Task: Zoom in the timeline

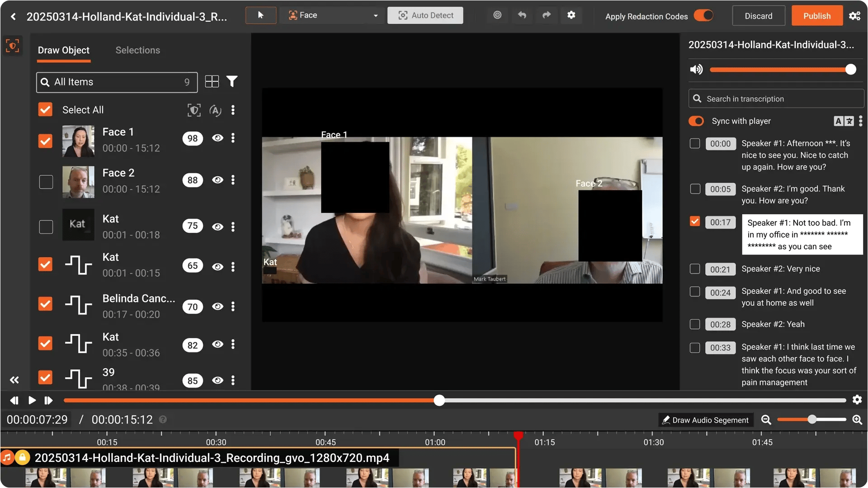Action: click(857, 420)
